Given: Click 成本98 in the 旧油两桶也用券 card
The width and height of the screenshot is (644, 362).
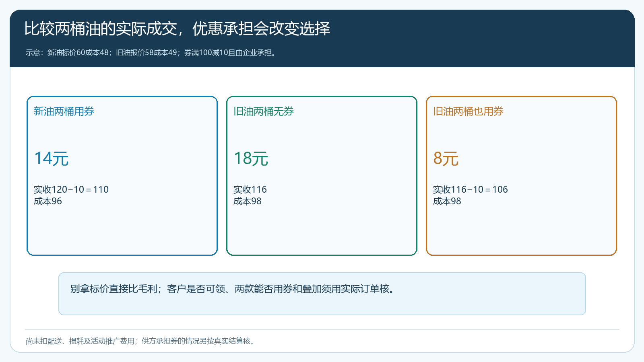Looking at the screenshot, I should (447, 201).
